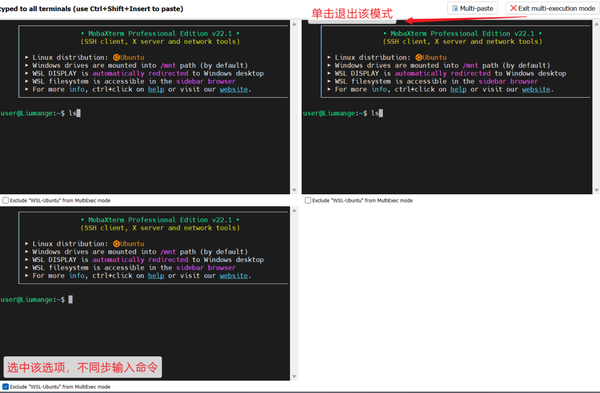This screenshot has height=393, width=600.
Task: Click the help link in top-right terminal
Action: pyautogui.click(x=458, y=89)
